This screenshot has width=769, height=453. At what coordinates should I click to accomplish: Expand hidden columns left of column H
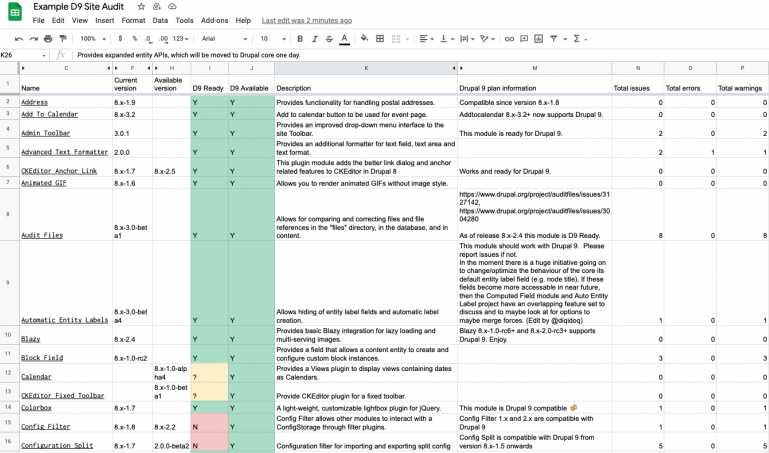tap(156, 68)
